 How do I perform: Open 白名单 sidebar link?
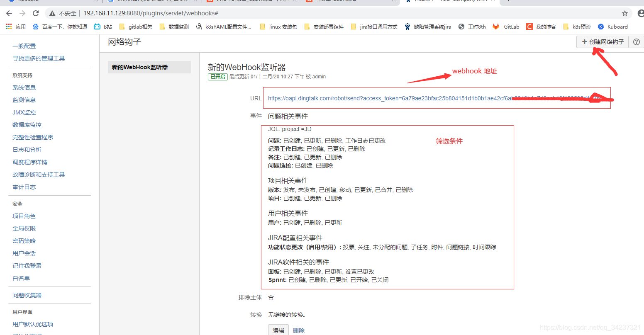[21, 278]
